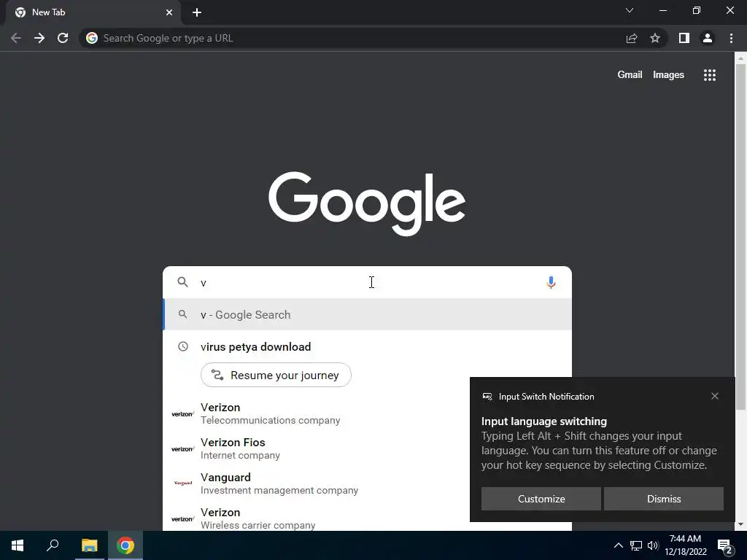Click the Customize button in notification
This screenshot has height=560, width=747.
click(x=541, y=499)
